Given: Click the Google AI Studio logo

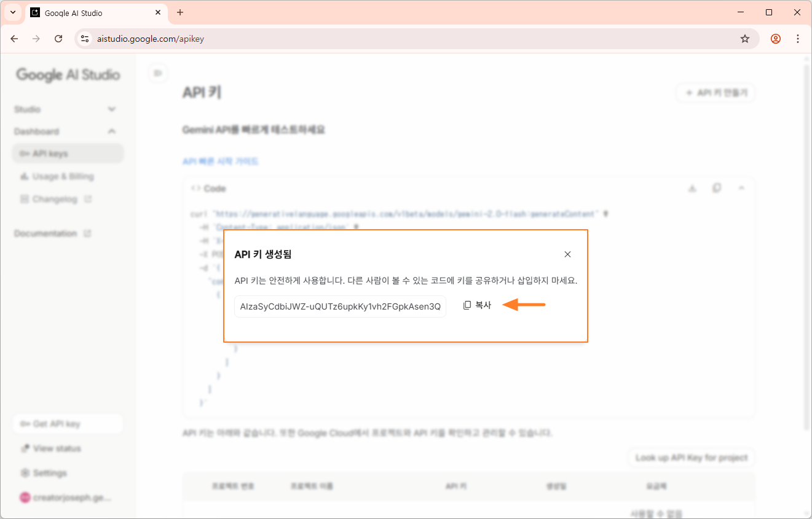Looking at the screenshot, I should pyautogui.click(x=68, y=75).
